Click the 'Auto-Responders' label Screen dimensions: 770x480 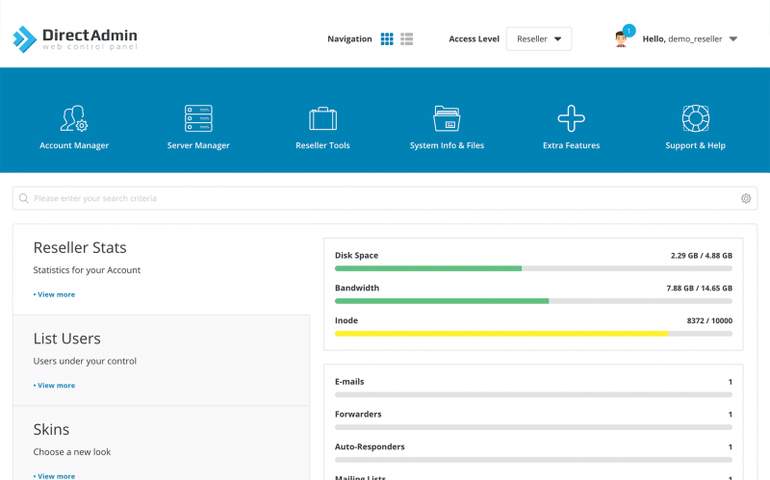click(370, 447)
